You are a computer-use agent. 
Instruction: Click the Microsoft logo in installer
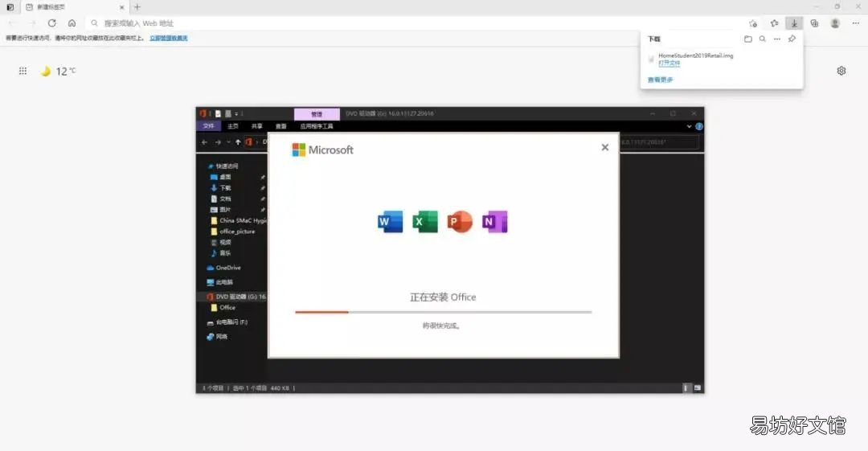pyautogui.click(x=323, y=150)
